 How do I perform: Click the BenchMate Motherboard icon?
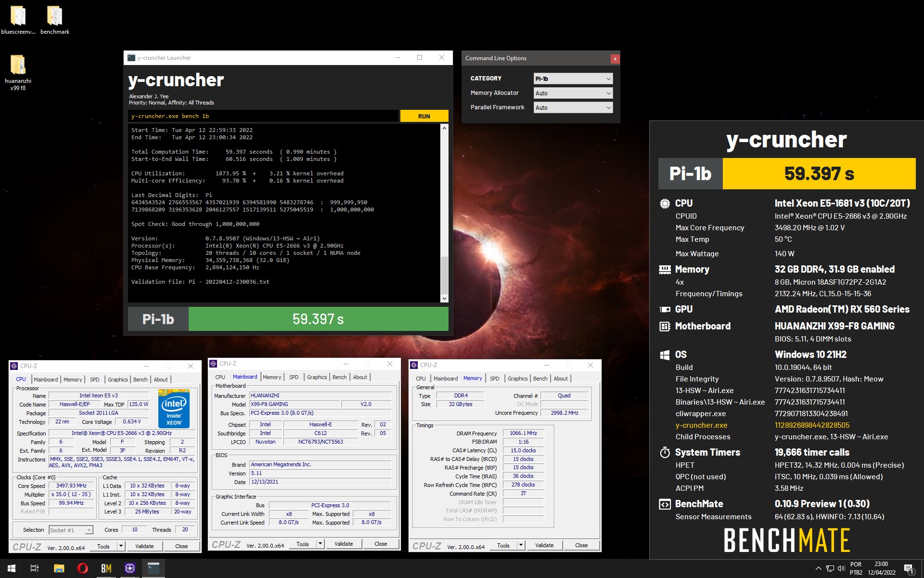click(665, 327)
